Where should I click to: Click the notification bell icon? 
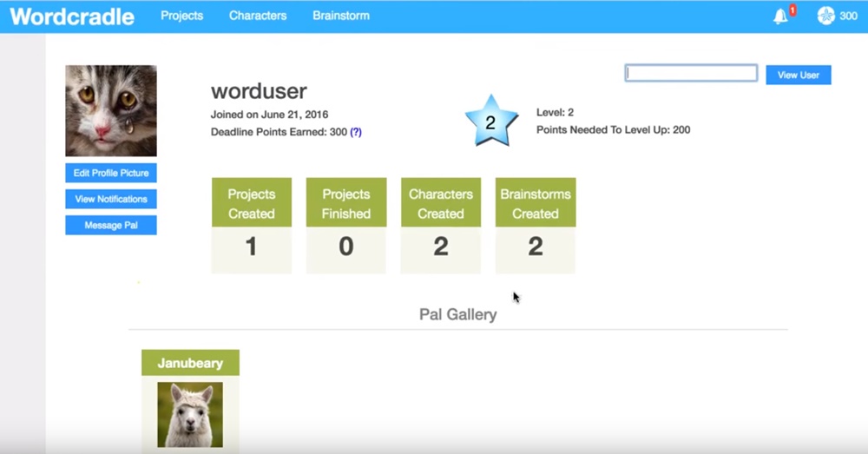pyautogui.click(x=780, y=16)
